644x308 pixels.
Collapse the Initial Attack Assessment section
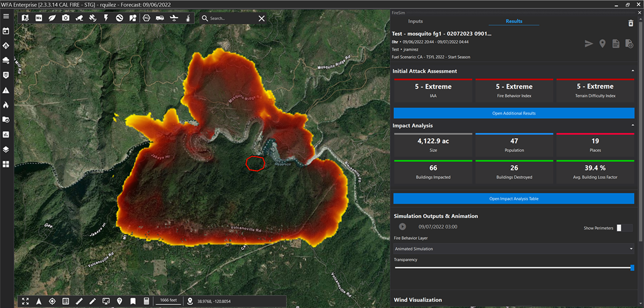point(632,71)
